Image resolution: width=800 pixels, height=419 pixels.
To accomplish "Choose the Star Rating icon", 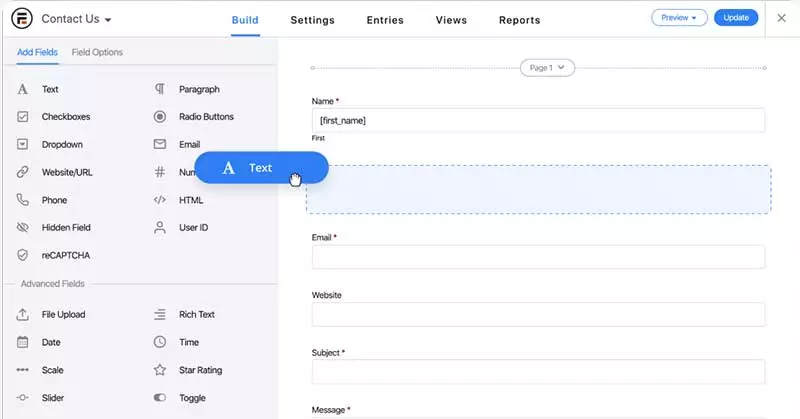I will pos(160,369).
